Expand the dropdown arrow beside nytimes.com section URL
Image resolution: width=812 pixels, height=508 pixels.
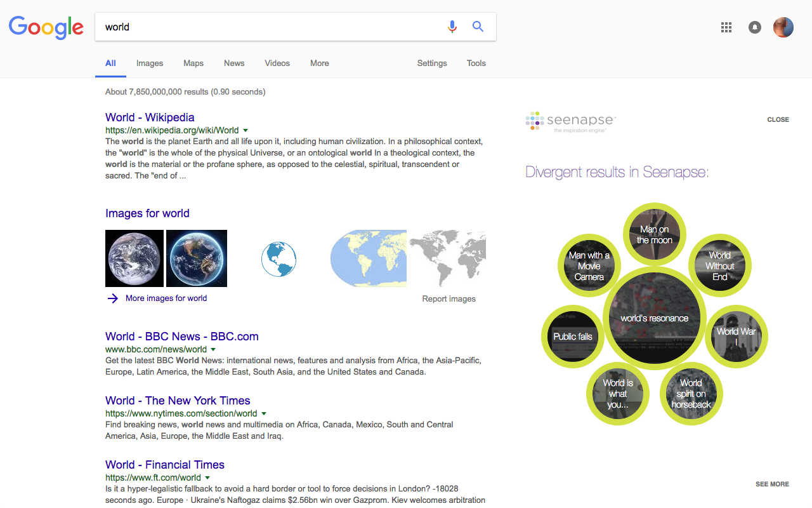[265, 413]
